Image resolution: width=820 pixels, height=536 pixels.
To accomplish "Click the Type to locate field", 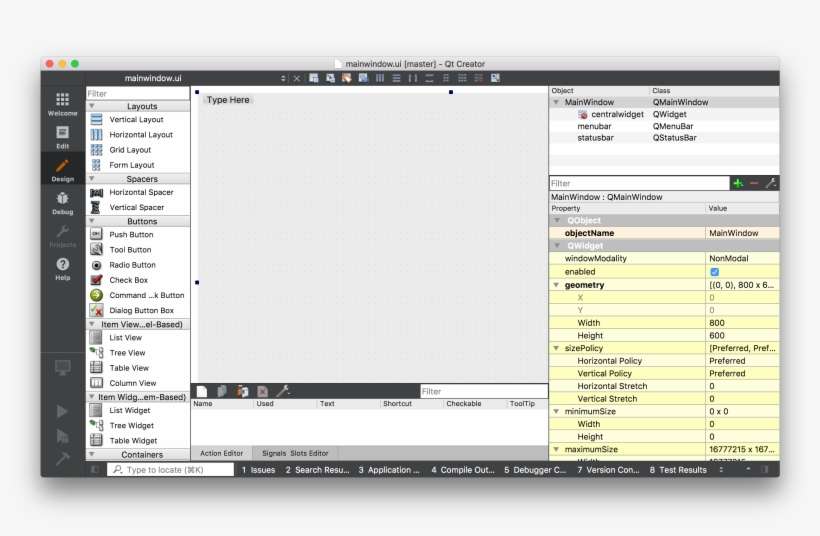I will pyautogui.click(x=171, y=470).
